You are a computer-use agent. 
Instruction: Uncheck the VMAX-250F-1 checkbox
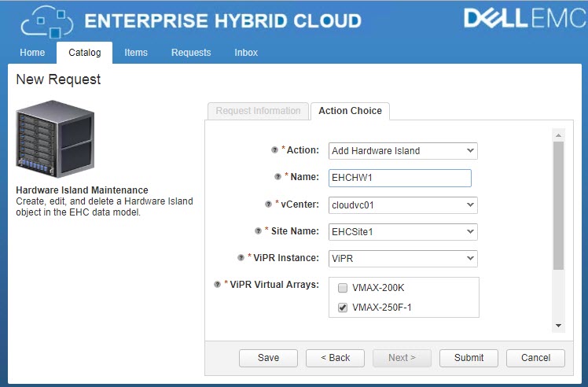[342, 308]
